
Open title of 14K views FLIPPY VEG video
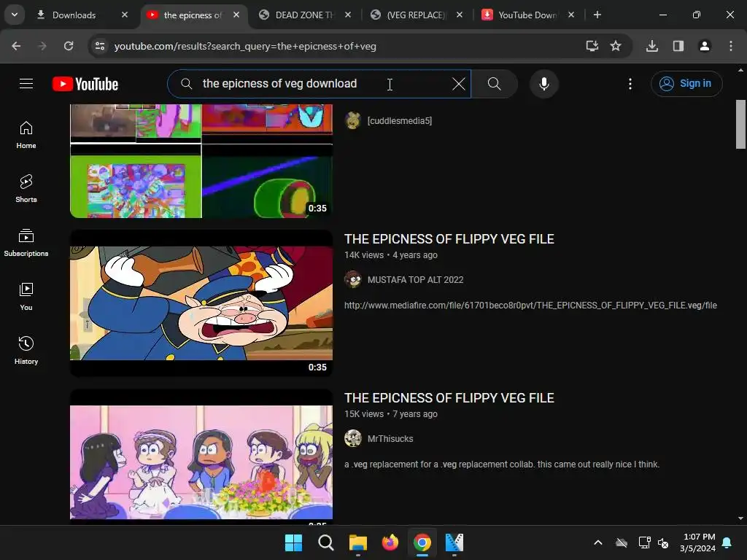(x=449, y=239)
